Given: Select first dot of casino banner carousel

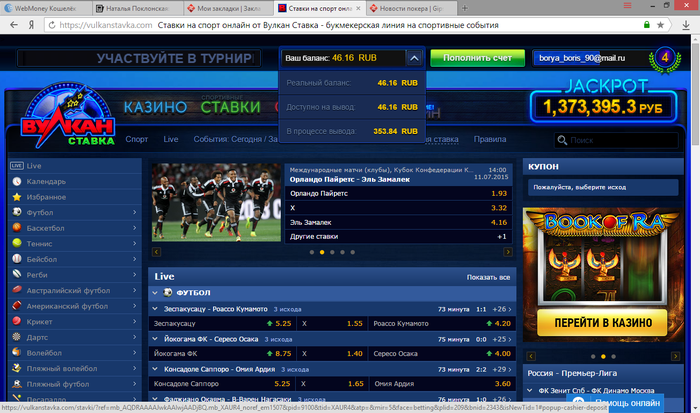Looking at the screenshot, I should [593, 357].
